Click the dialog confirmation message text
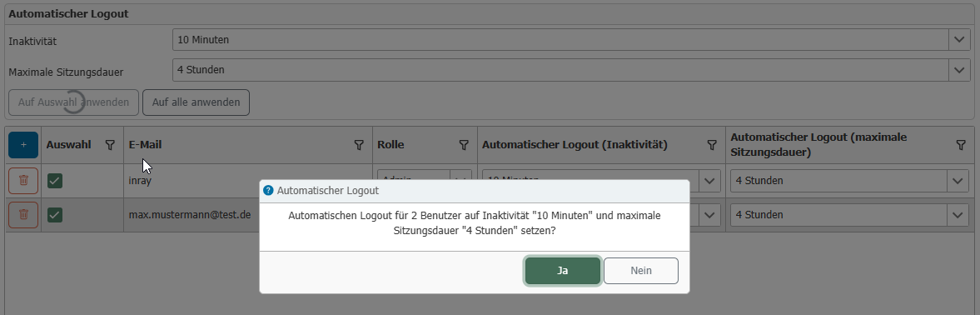The width and height of the screenshot is (980, 315). (x=475, y=223)
